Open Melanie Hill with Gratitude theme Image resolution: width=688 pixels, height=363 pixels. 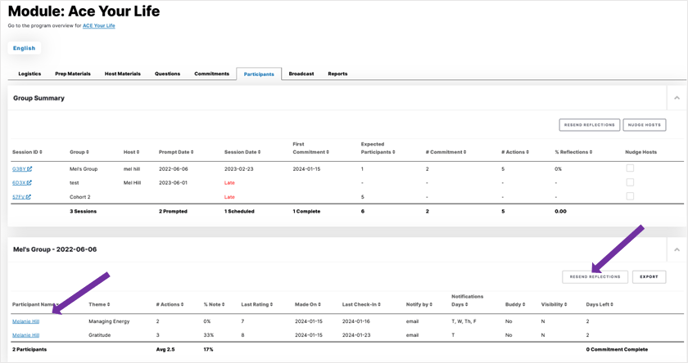[x=26, y=335]
